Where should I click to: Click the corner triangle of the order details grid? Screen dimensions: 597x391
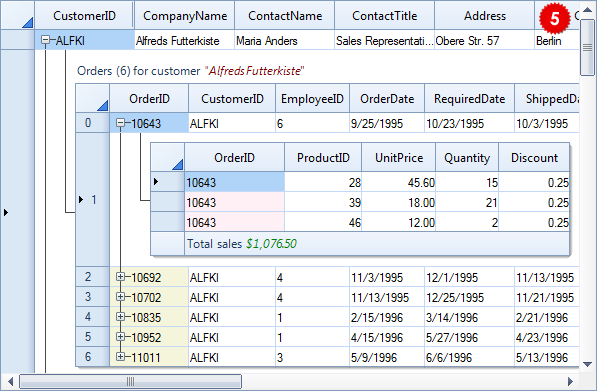point(168,157)
